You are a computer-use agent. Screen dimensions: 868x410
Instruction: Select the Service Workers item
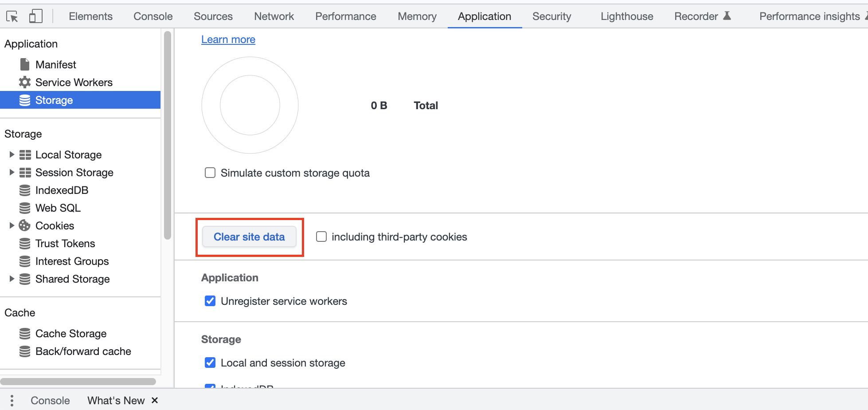74,82
